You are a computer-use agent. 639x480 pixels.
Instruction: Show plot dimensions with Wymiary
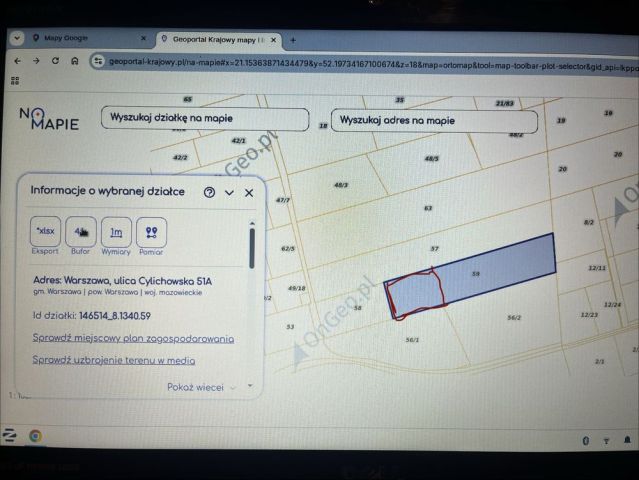click(x=116, y=232)
